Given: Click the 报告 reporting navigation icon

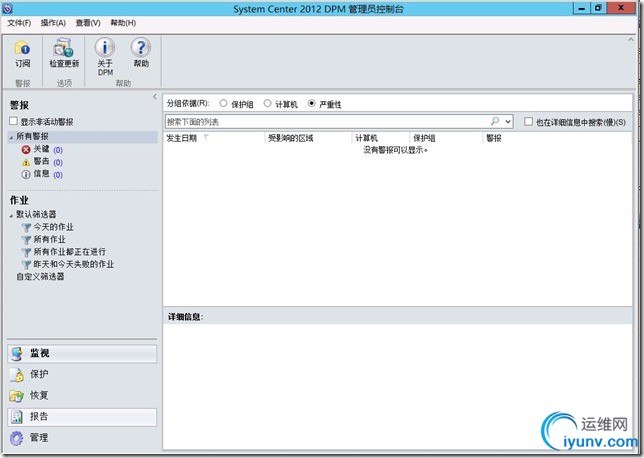Looking at the screenshot, I should (x=17, y=417).
